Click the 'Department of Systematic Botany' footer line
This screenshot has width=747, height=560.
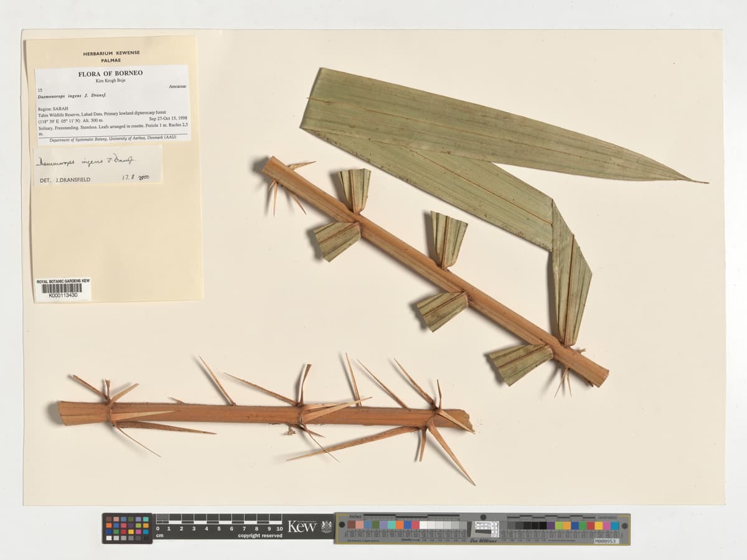(113, 139)
